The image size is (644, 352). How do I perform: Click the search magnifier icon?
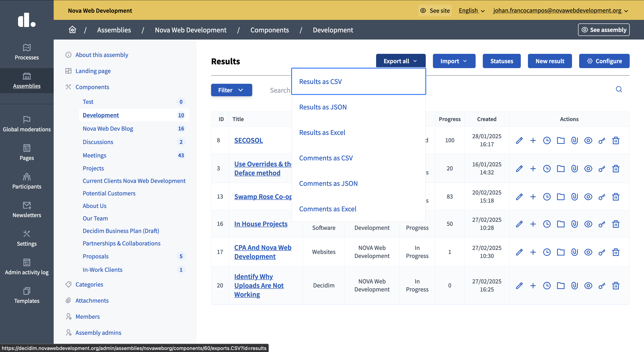coord(619,89)
